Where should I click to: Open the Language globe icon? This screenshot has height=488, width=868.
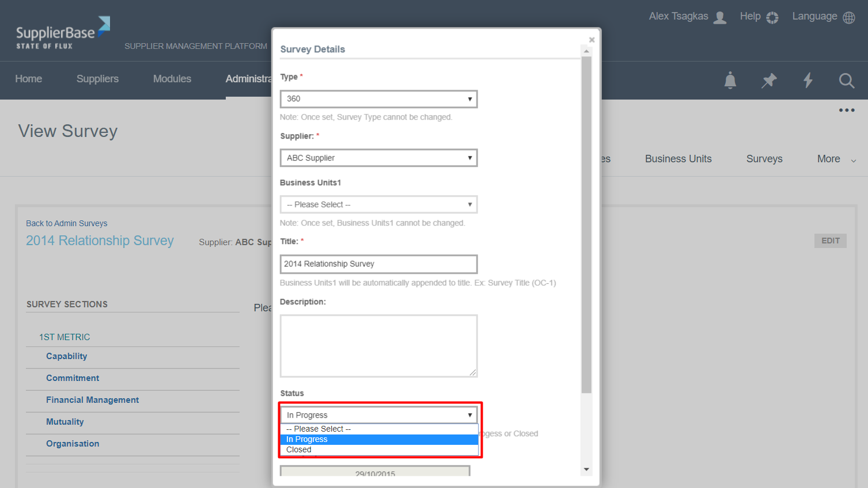click(x=848, y=17)
